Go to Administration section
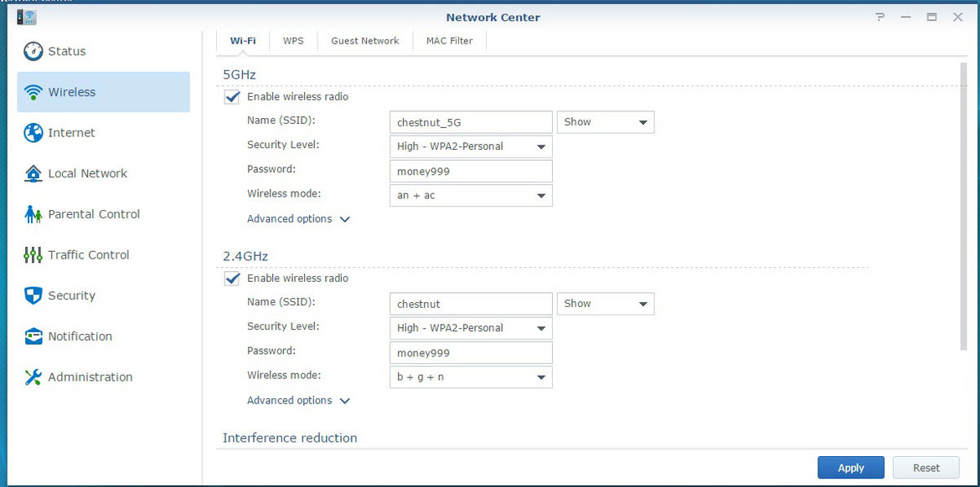 click(103, 377)
